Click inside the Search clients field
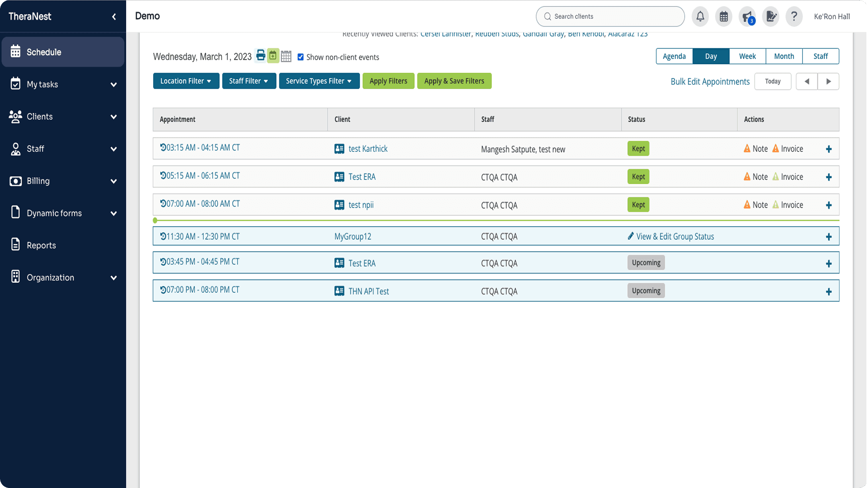The width and height of the screenshot is (868, 488). [609, 16]
